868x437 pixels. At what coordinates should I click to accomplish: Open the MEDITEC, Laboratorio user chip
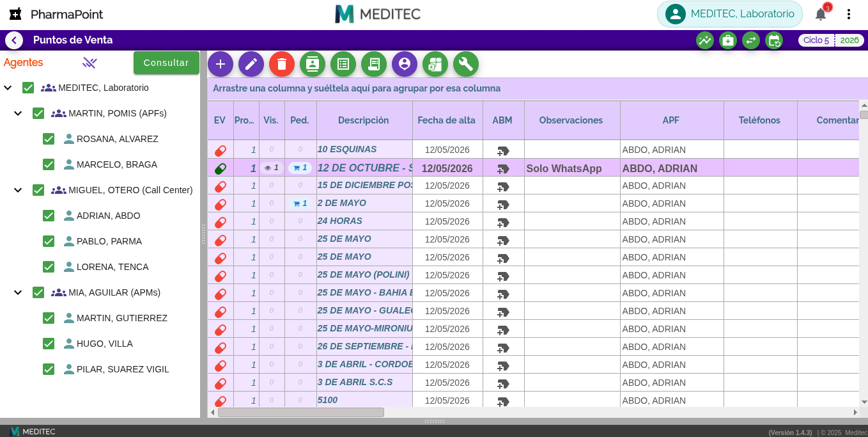tap(730, 14)
